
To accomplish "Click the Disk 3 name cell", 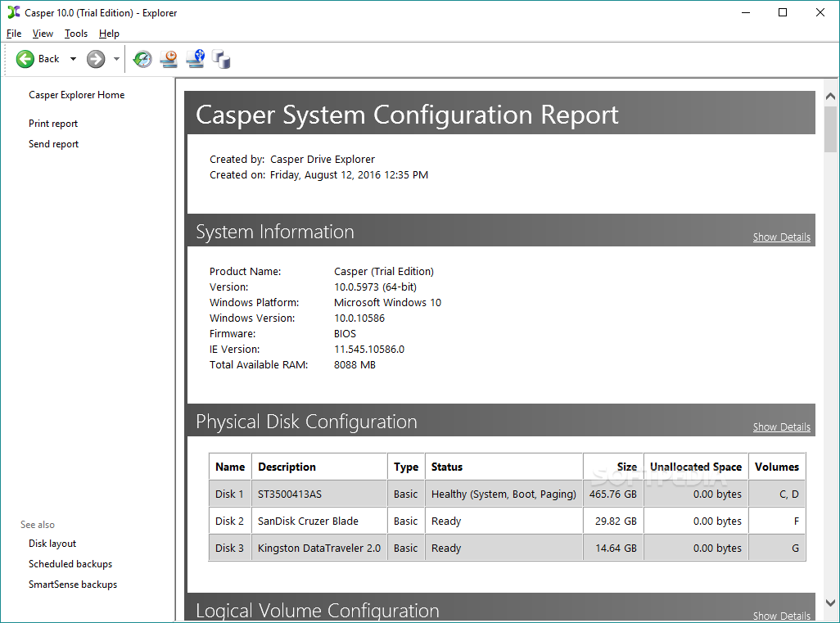I will (x=230, y=548).
